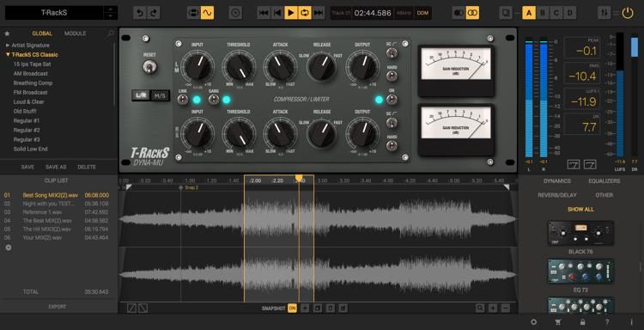The image size is (644, 330).
Task: Select clip Night with you TEST.wav
Action: point(57,204)
